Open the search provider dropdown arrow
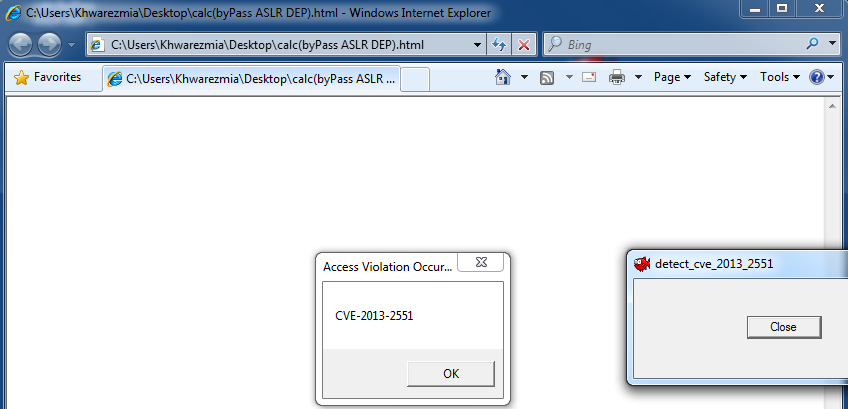Image resolution: width=848 pixels, height=409 pixels. pos(832,44)
